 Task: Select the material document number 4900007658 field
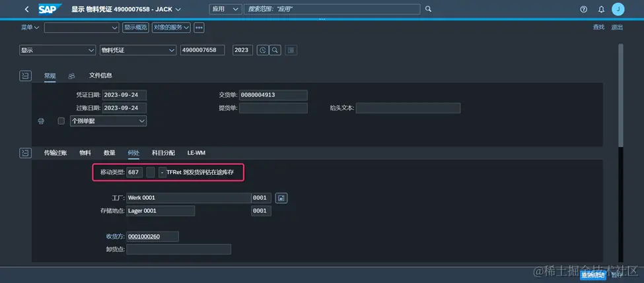pyautogui.click(x=203, y=50)
